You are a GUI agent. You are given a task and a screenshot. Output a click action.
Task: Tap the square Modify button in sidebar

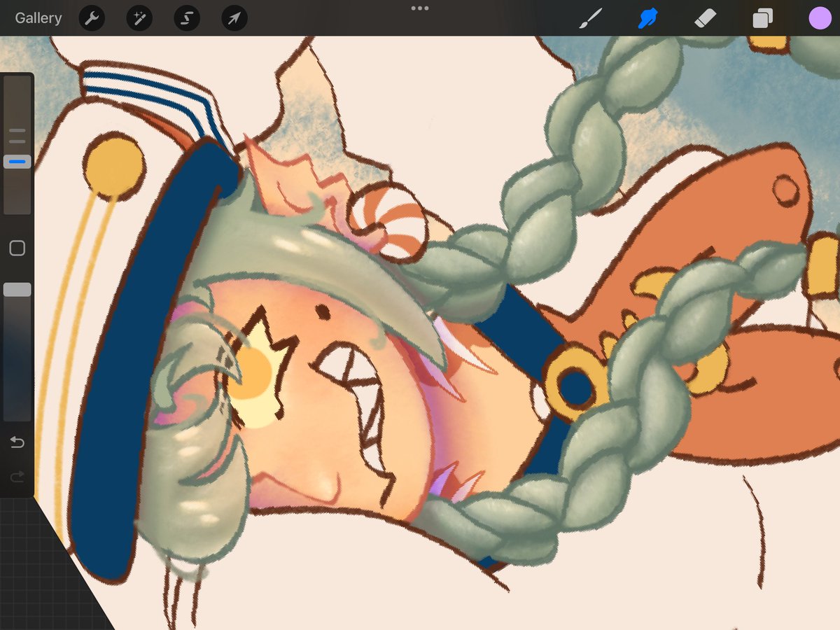click(x=17, y=248)
